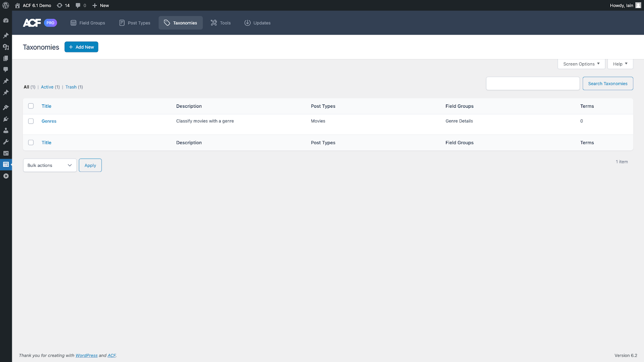Open the Genres taxonomy
Image resolution: width=644 pixels, height=362 pixels.
[x=49, y=121]
